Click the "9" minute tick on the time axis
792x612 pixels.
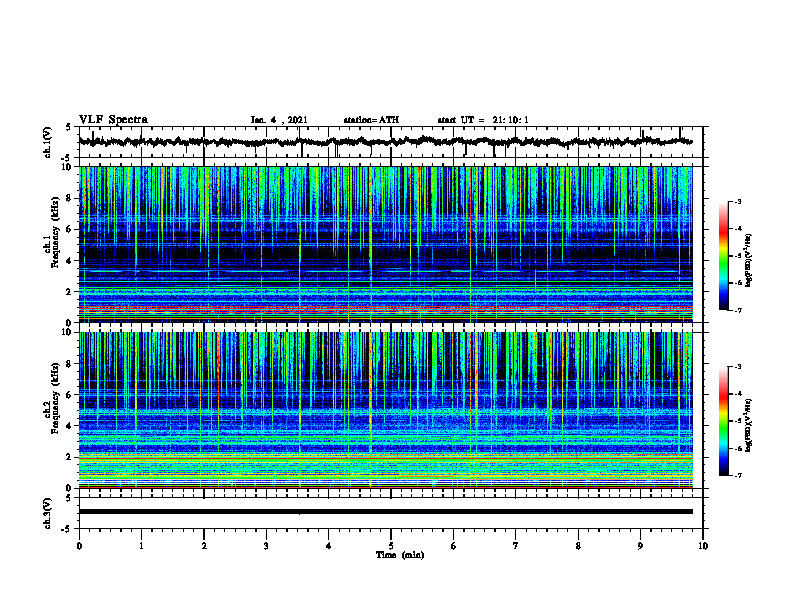tap(640, 546)
